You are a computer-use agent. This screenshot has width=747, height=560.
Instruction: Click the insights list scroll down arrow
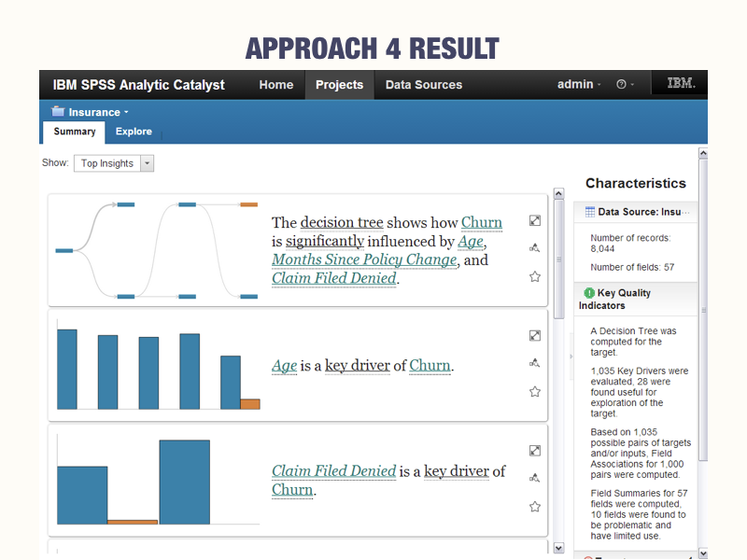[558, 548]
